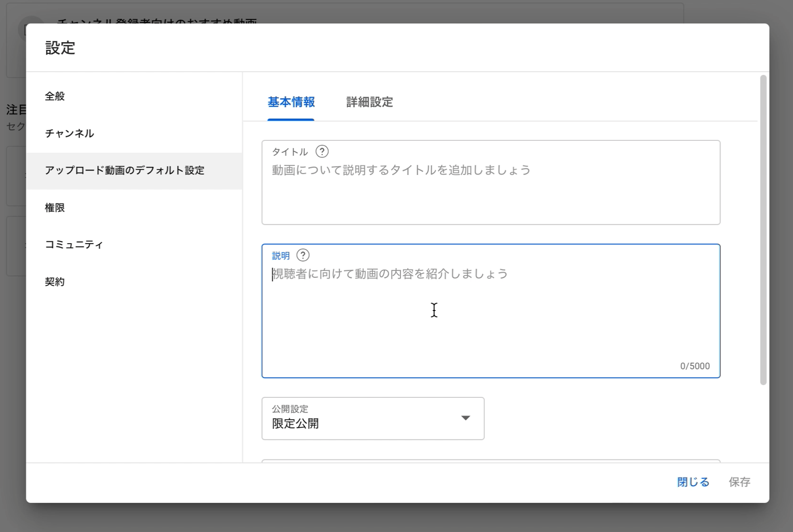Switch to the 詳細設定 tab
Image resolution: width=793 pixels, height=532 pixels.
[369, 102]
